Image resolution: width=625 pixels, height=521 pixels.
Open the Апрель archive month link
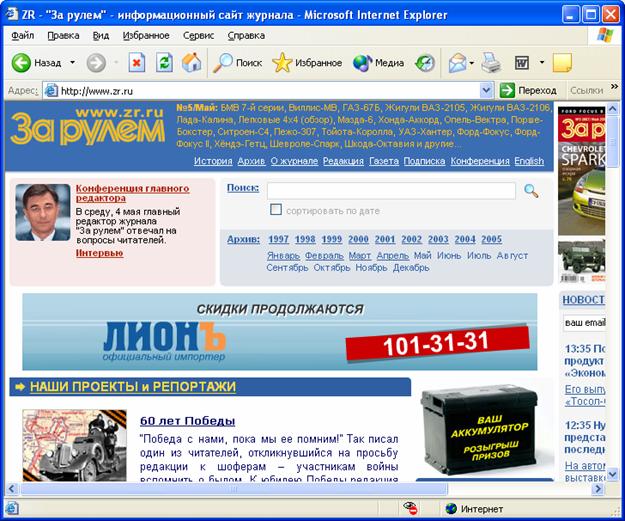click(x=393, y=256)
